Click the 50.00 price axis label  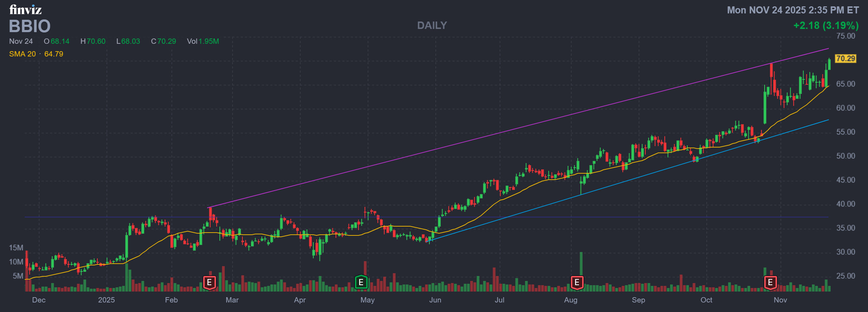click(x=845, y=156)
